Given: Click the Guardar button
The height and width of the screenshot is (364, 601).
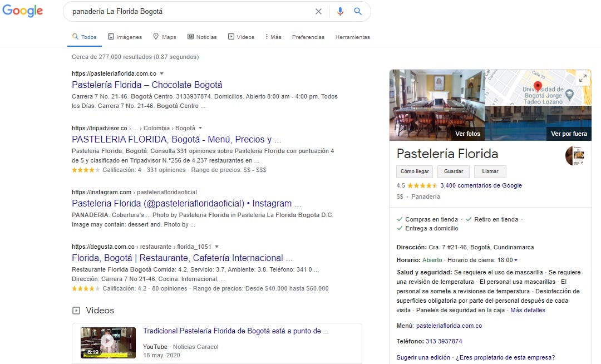Looking at the screenshot, I should point(454,171).
